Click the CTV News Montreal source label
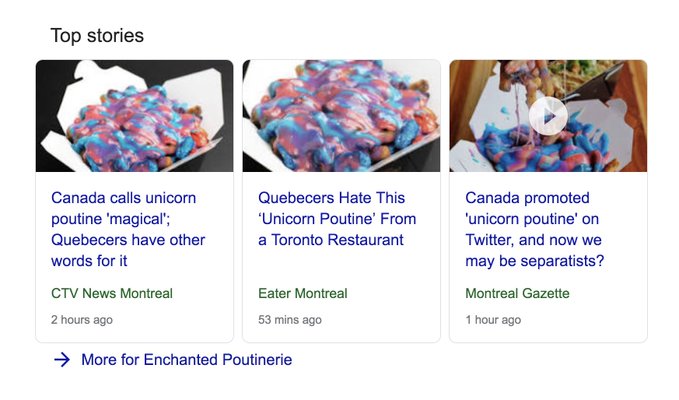Screen dimensions: 679x400 coord(112,293)
